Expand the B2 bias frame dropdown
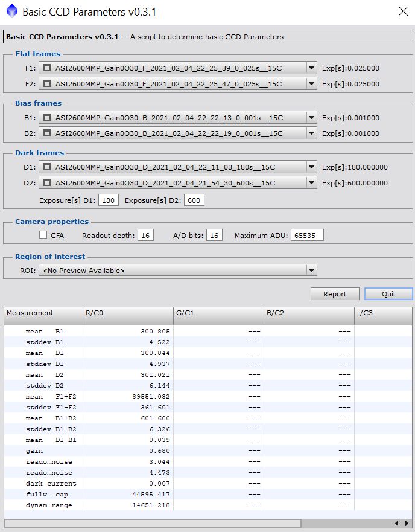 pyautogui.click(x=311, y=133)
